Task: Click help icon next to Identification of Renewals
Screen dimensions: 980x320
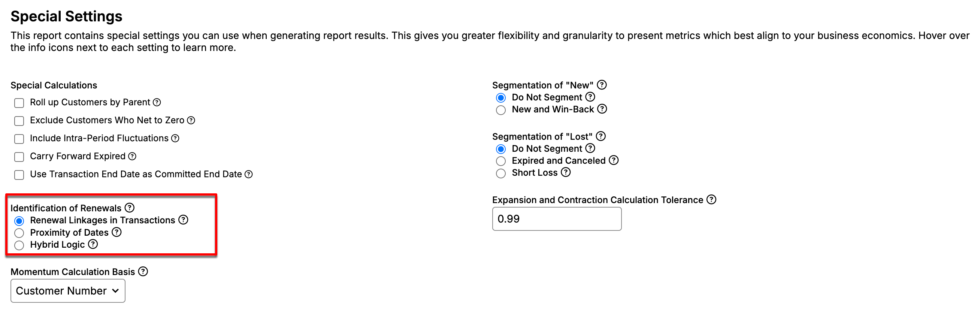Action: click(129, 208)
